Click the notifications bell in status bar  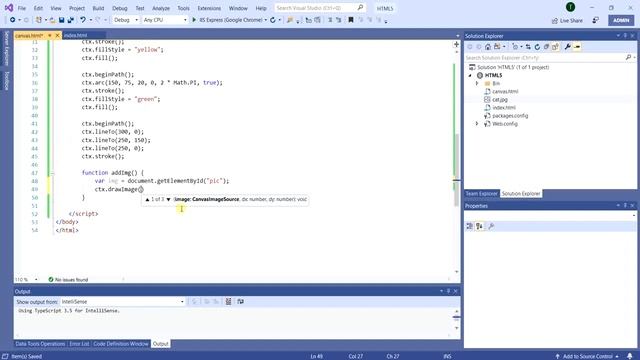click(x=630, y=356)
